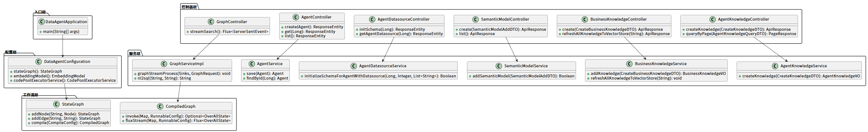
Task: Select the stateGraph(): StateGraph method
Action: pyautogui.click(x=38, y=72)
